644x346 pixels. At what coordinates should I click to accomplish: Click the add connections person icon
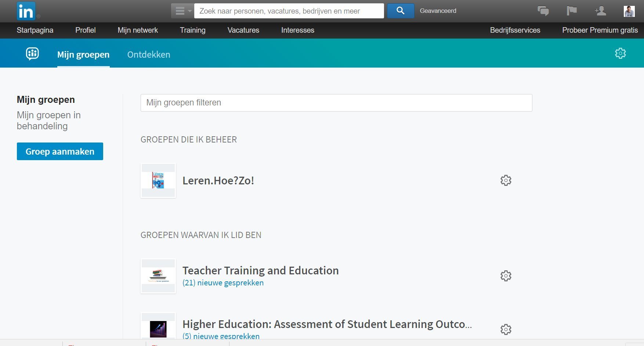(x=600, y=11)
